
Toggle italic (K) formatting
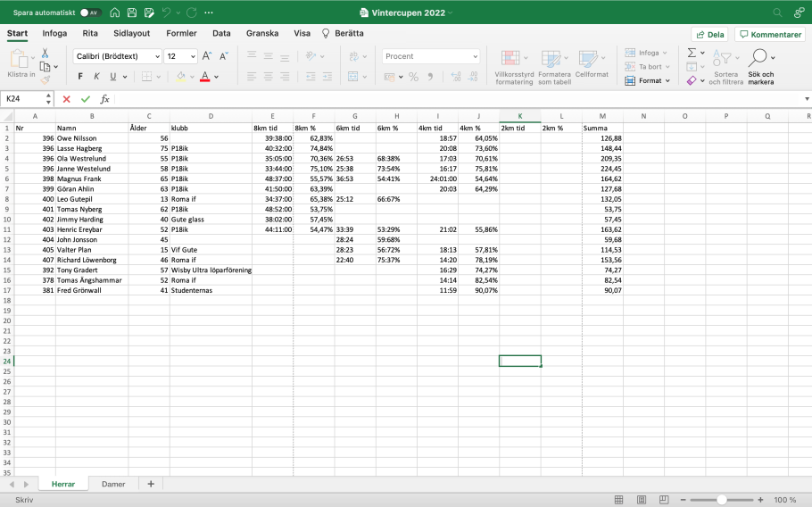point(96,77)
